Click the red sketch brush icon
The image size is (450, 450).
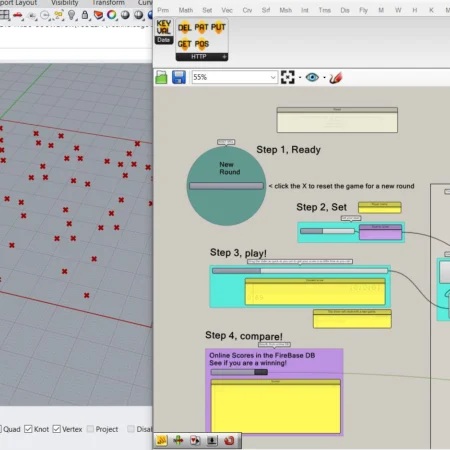click(336, 77)
